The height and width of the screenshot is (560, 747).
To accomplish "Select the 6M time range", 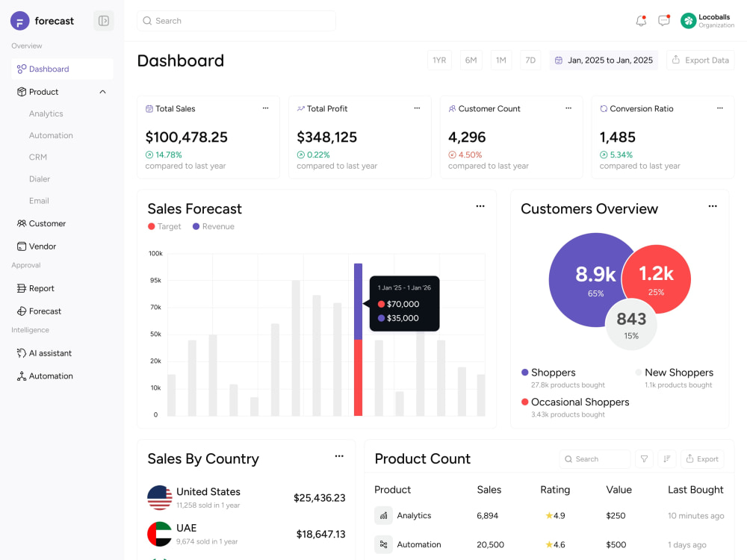I will pyautogui.click(x=471, y=60).
